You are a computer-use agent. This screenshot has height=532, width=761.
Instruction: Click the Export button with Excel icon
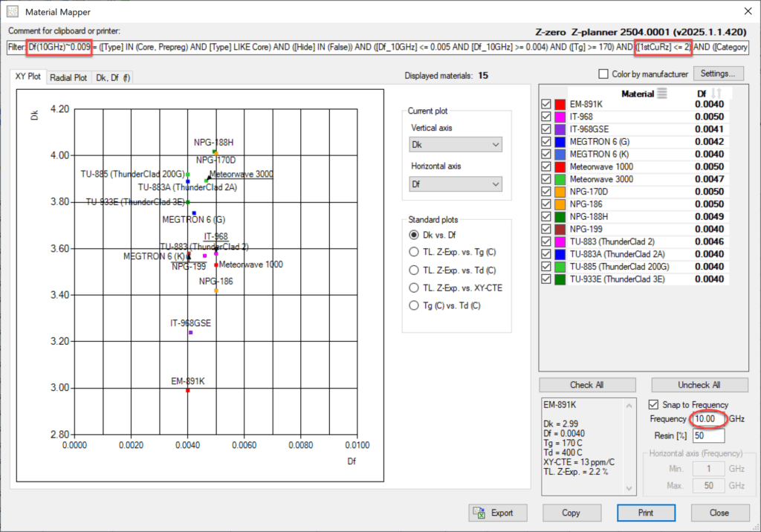click(499, 513)
